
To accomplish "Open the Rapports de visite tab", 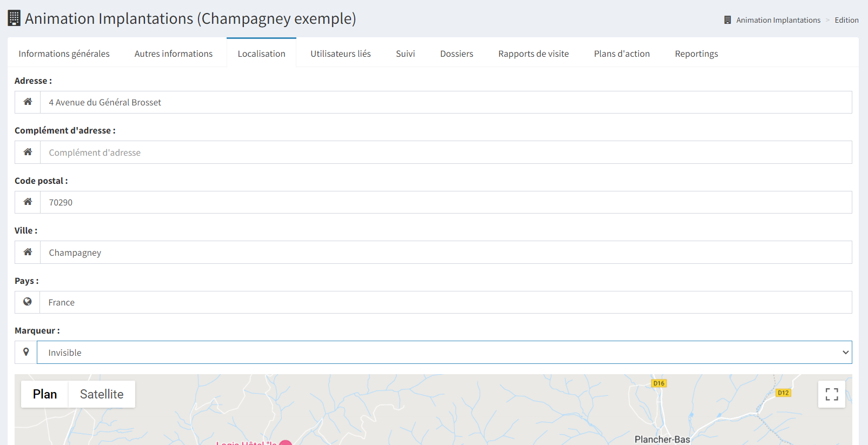I will [x=534, y=54].
